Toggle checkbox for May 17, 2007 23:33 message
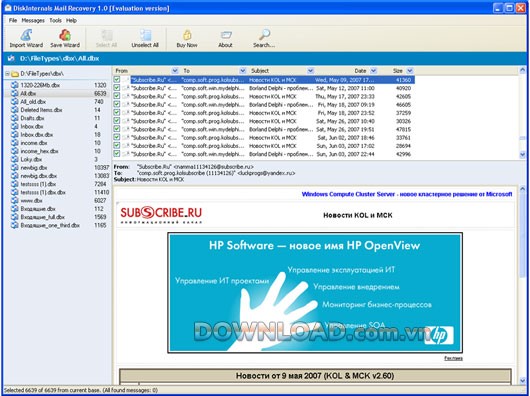 [117, 96]
